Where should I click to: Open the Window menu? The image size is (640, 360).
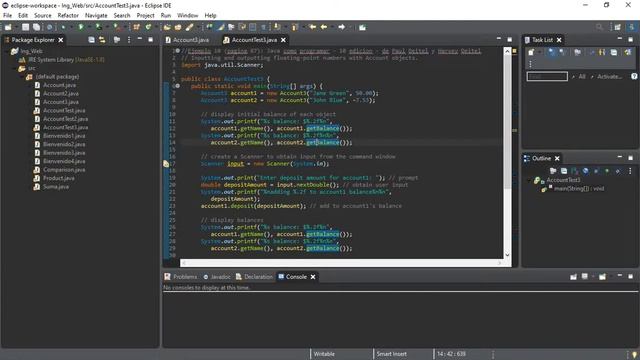pos(187,16)
